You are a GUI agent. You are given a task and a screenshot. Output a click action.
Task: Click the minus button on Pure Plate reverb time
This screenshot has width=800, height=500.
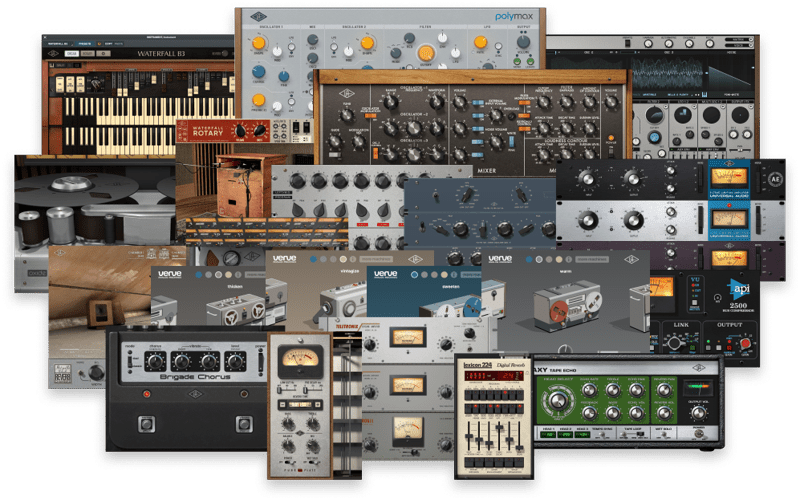[281, 405]
